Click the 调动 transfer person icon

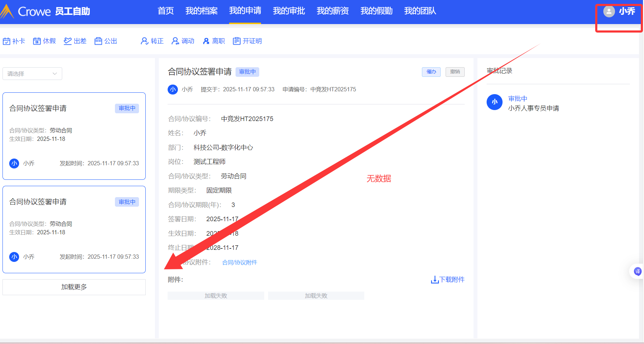pos(175,41)
